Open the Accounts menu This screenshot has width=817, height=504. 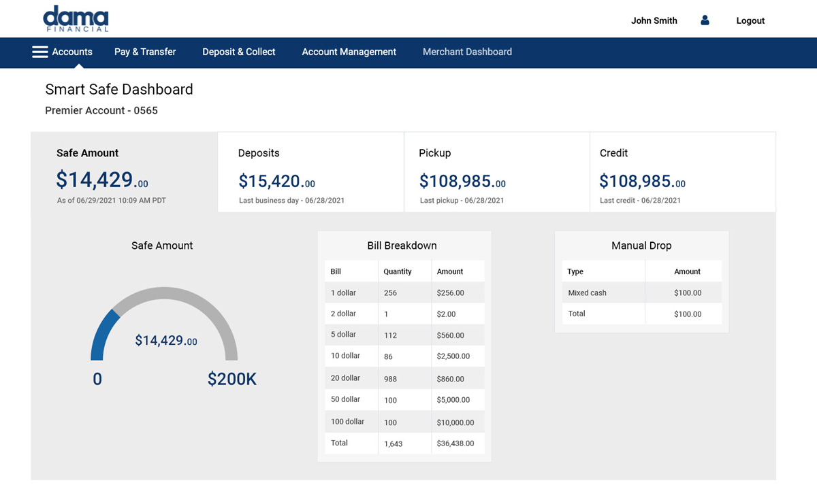[72, 52]
